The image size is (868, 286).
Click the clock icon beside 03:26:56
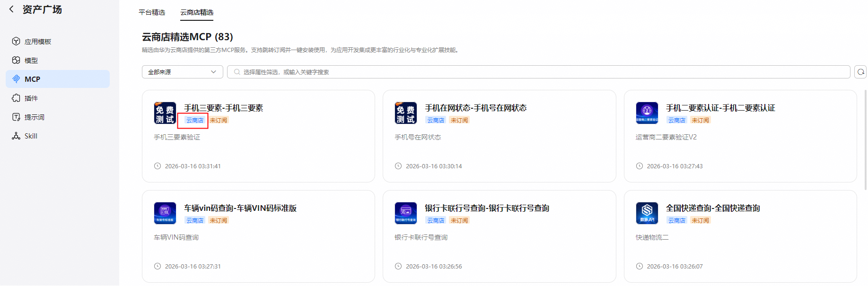click(398, 266)
